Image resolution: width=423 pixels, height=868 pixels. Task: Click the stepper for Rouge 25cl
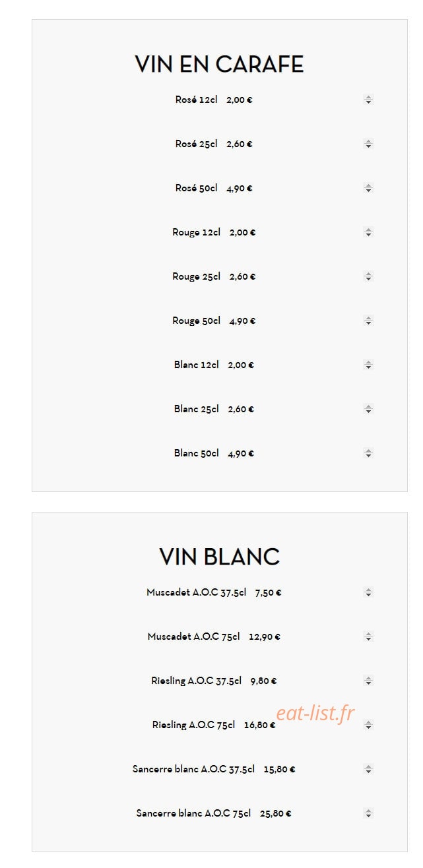[369, 276]
